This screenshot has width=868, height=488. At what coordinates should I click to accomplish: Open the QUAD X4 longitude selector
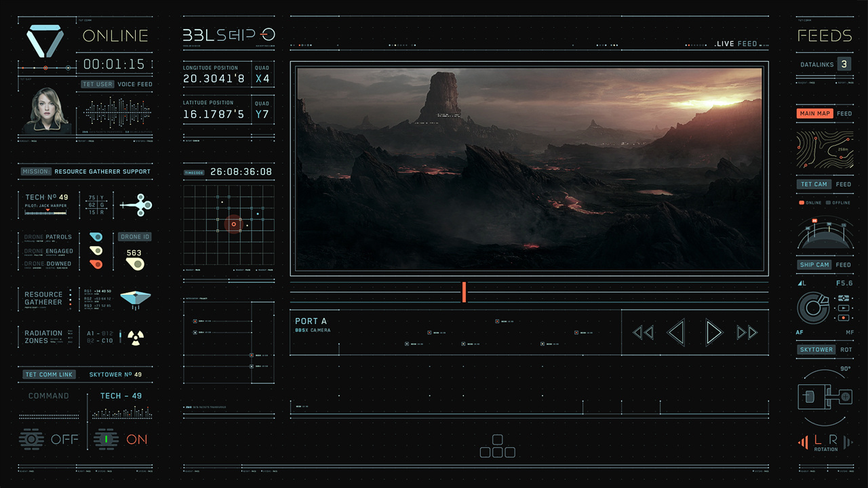pyautogui.click(x=262, y=79)
